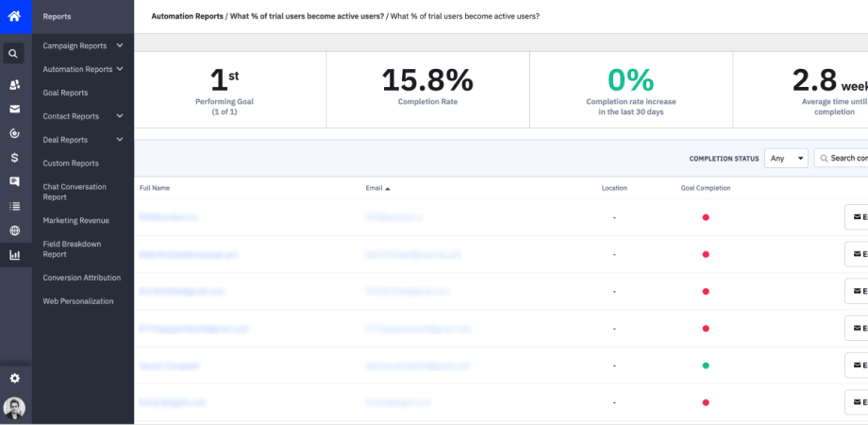Image resolution: width=868 pixels, height=425 pixels.
Task: Open the Conversations chat icon
Action: (14, 181)
